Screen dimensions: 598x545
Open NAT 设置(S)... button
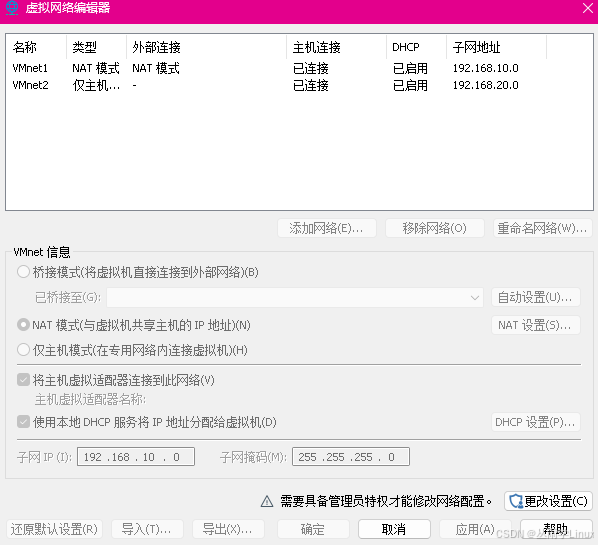coord(536,325)
